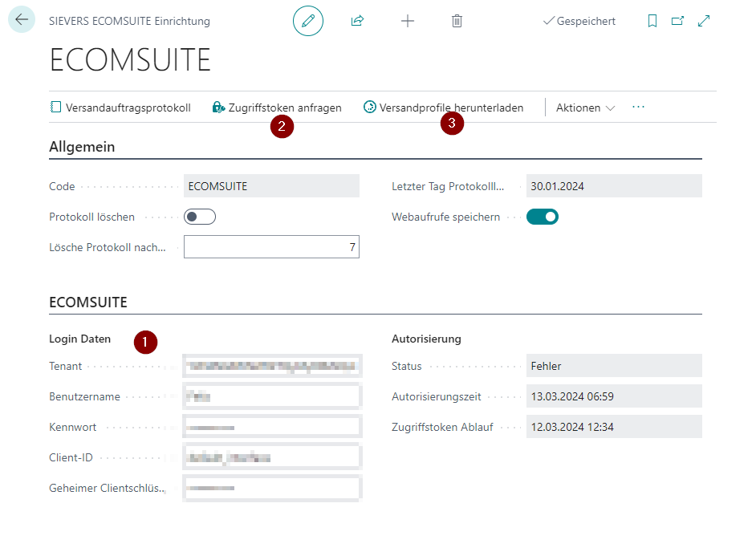Open Versandauftragsprotokoll from the action bar
Image resolution: width=756 pixels, height=548 pixels.
[120, 108]
